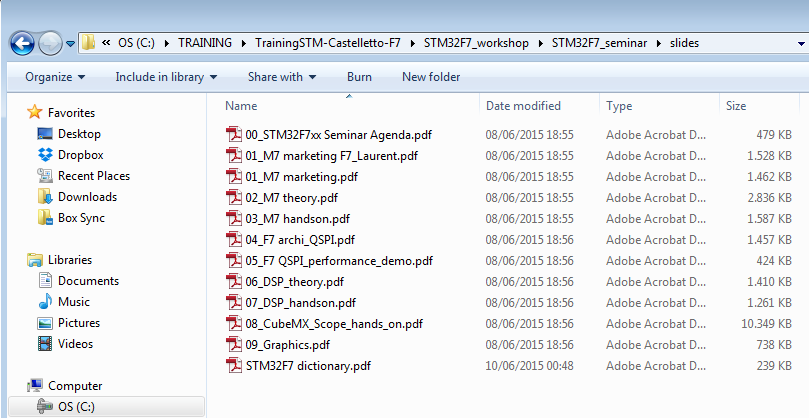Click the 479 KB size value
This screenshot has height=418, width=809.
(774, 135)
